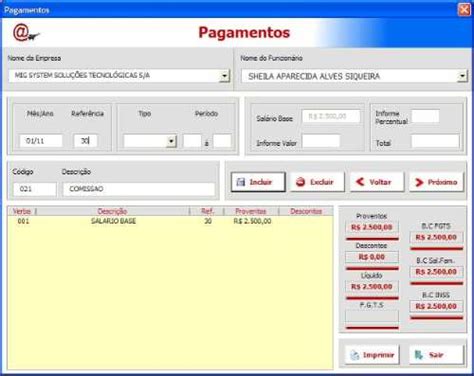This screenshot has height=376, width=474.
Task: Click the Mês/Ano field showing 01/11
Action: coord(41,141)
